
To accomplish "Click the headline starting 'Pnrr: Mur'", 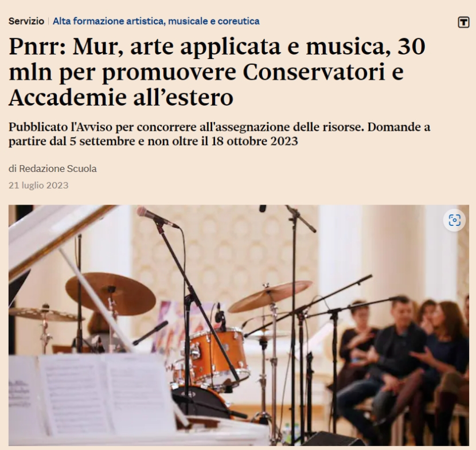I will click(x=217, y=72).
